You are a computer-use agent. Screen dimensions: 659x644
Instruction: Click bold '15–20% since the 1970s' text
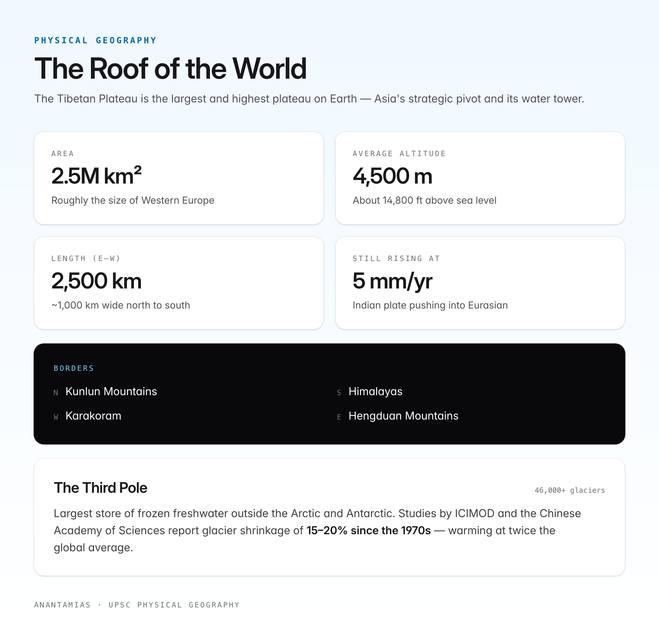coord(369,530)
